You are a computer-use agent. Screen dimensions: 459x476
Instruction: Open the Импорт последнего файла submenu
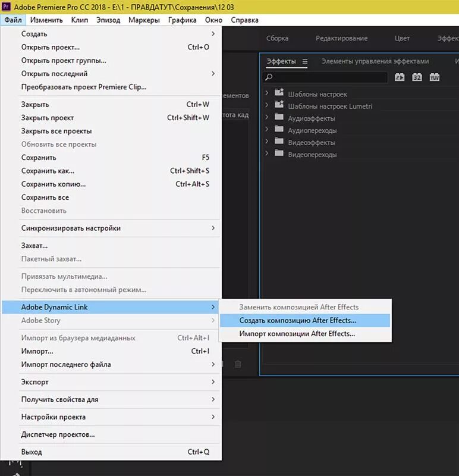click(111, 364)
